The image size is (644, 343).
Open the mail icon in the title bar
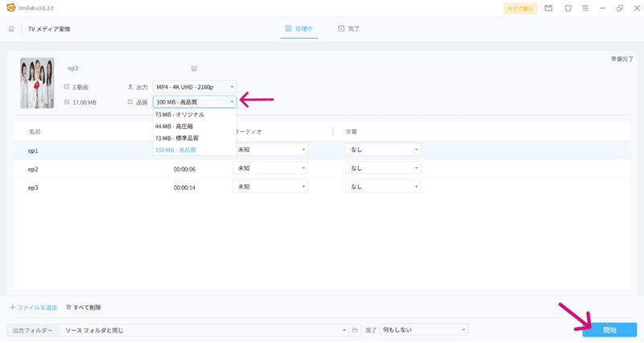tap(548, 8)
